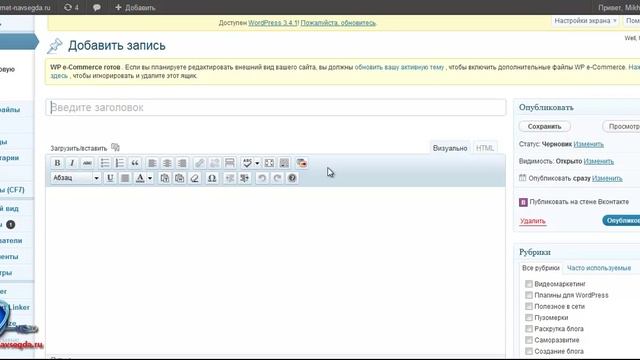
Task: Click the last icon in first toolbar row
Action: pyautogui.click(x=302, y=163)
